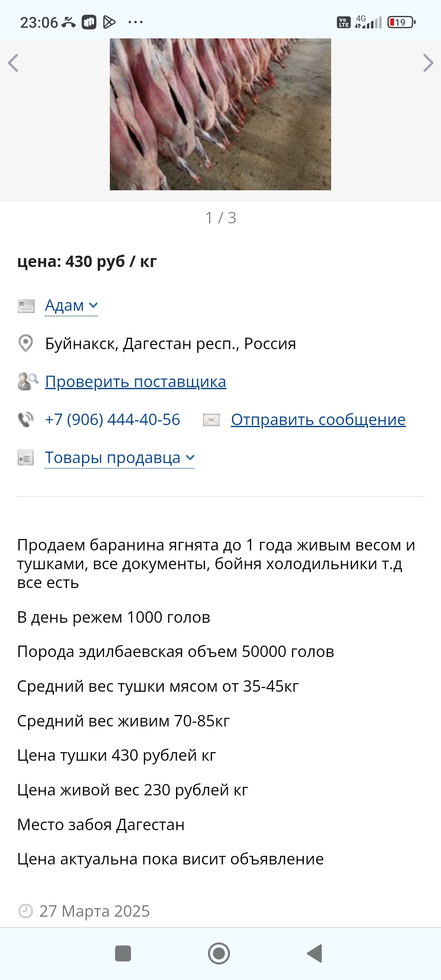Viewport: 441px width, 980px height.
Task: Open the lamb carcass product photo
Action: (220, 114)
